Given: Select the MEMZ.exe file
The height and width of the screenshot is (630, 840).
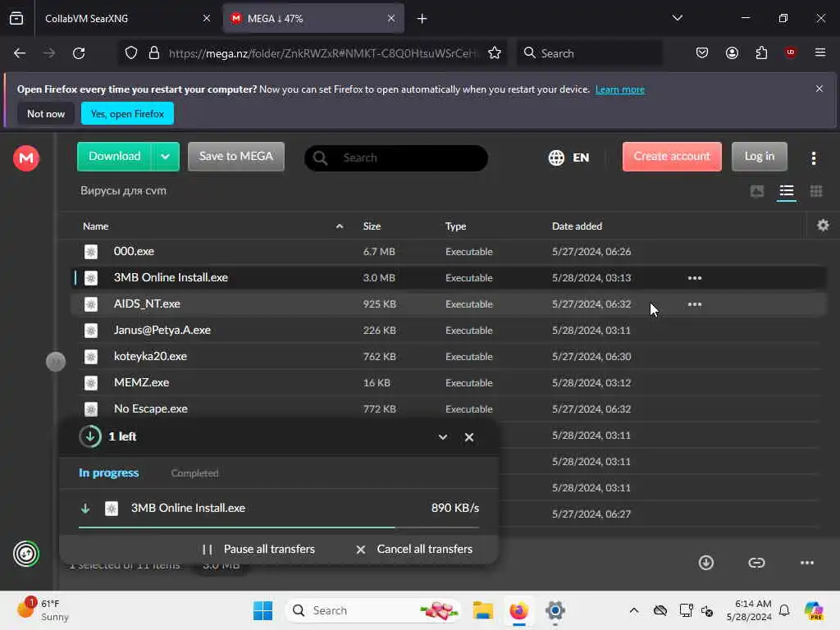Looking at the screenshot, I should click(x=448, y=383).
